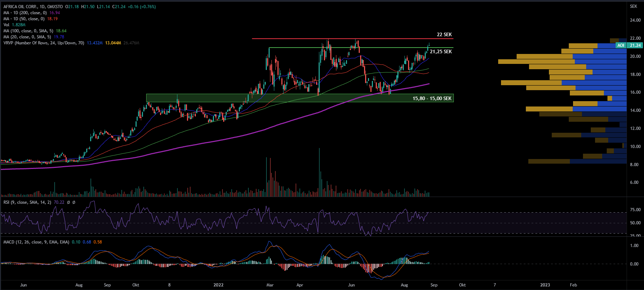Select the MA 20 SMA legend entry
The height and width of the screenshot is (290, 644).
tap(27, 37)
